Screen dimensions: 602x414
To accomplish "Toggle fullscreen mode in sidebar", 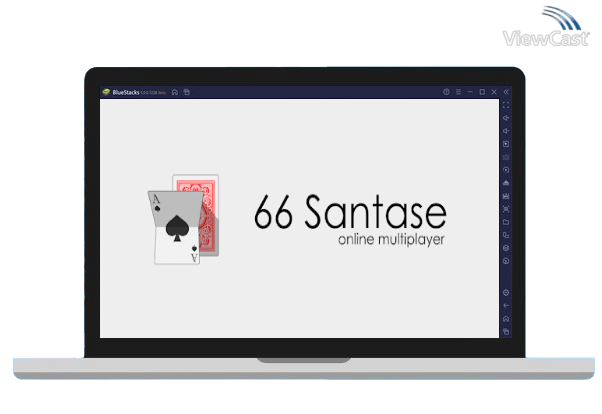I will tap(506, 105).
